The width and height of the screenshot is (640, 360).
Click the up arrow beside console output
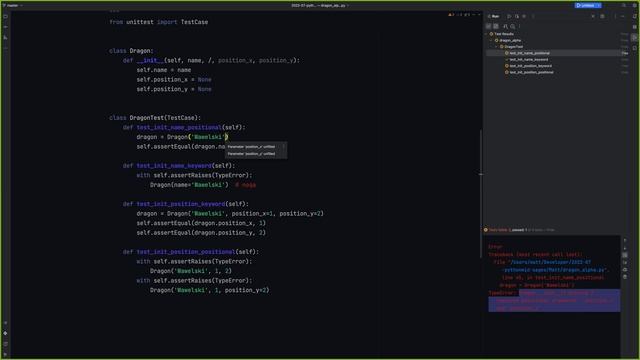point(625,240)
